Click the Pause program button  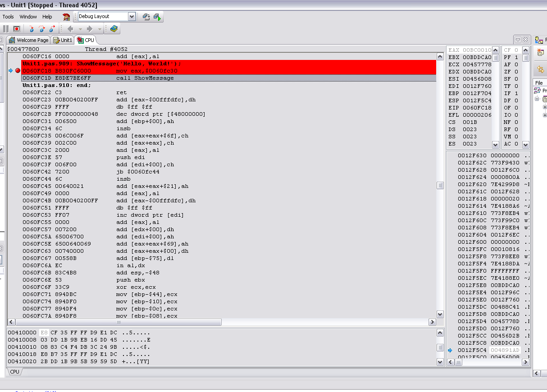tap(6, 29)
